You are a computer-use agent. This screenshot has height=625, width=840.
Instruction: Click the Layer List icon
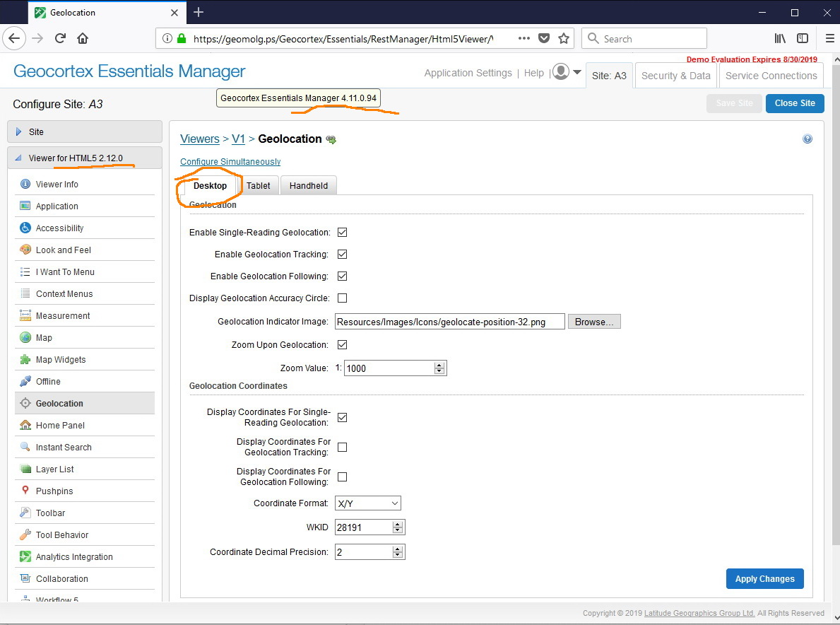coord(25,469)
